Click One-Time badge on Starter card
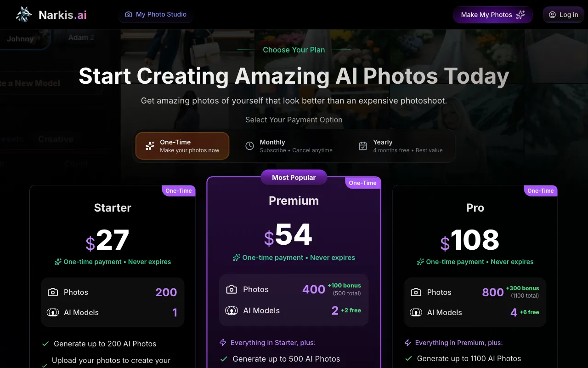Screen dimensions: 588x368 [179, 190]
